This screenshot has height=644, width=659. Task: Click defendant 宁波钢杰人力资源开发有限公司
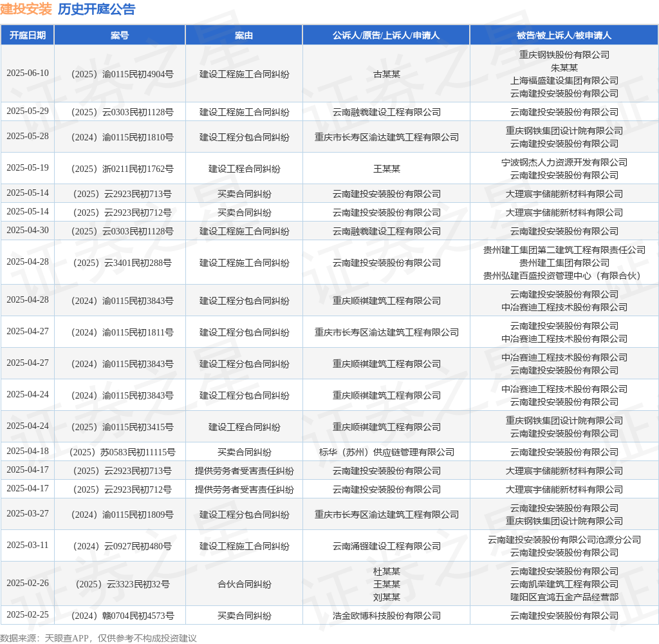tap(564, 162)
